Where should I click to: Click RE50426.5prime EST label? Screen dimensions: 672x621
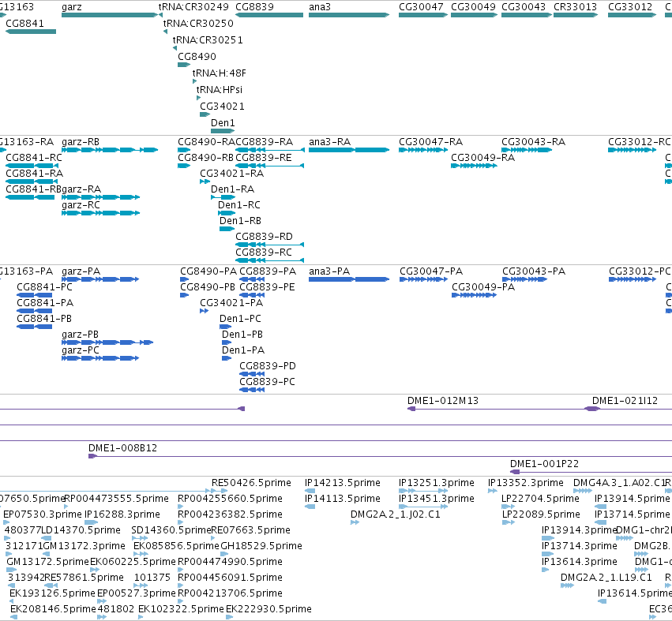[251, 483]
